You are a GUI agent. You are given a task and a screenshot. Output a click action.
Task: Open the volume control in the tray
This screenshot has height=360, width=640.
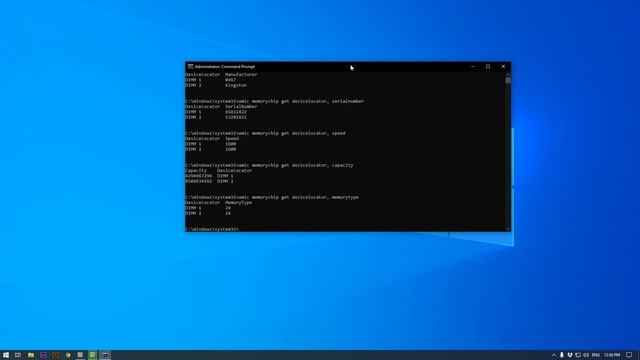click(586, 355)
